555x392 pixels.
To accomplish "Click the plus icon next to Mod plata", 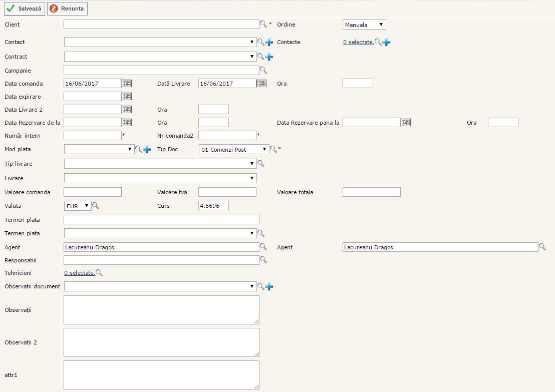I will coord(147,149).
